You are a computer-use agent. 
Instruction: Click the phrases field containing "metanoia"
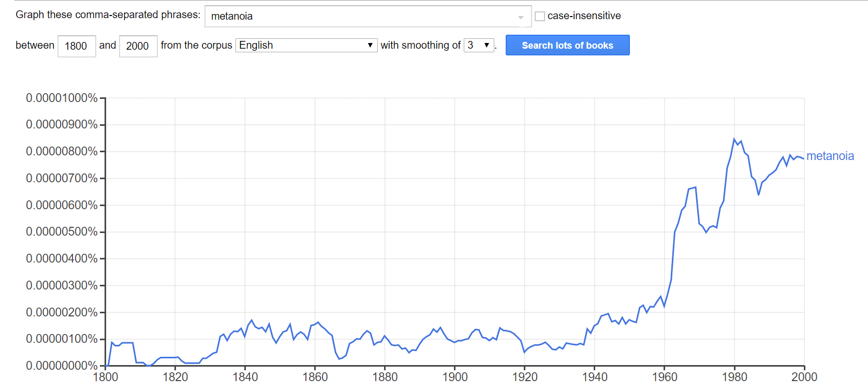(x=362, y=17)
